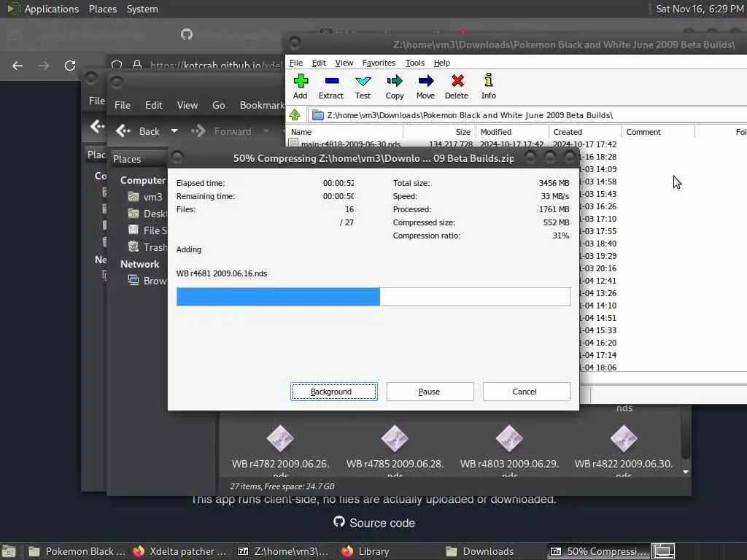The image size is (747, 560).
Task: Select WB r4785 2009.06.28 nds file icon
Action: tap(395, 438)
